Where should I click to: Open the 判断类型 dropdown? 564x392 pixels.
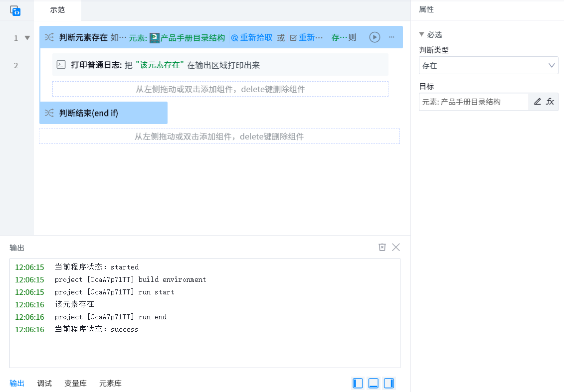(488, 65)
